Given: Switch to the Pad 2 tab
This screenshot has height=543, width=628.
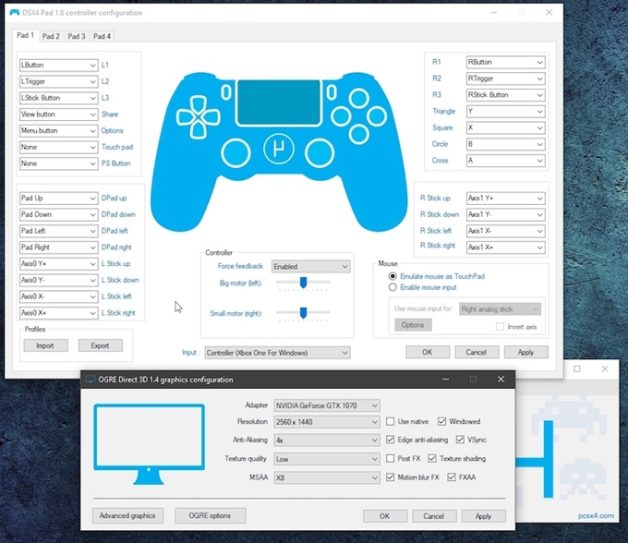Looking at the screenshot, I should click(51, 36).
